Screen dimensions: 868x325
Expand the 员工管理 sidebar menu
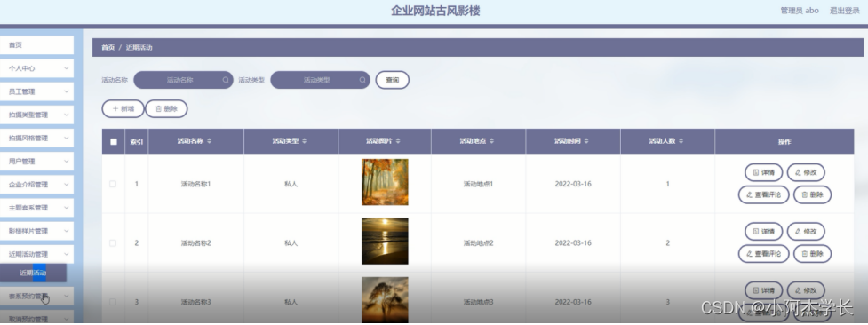point(37,92)
